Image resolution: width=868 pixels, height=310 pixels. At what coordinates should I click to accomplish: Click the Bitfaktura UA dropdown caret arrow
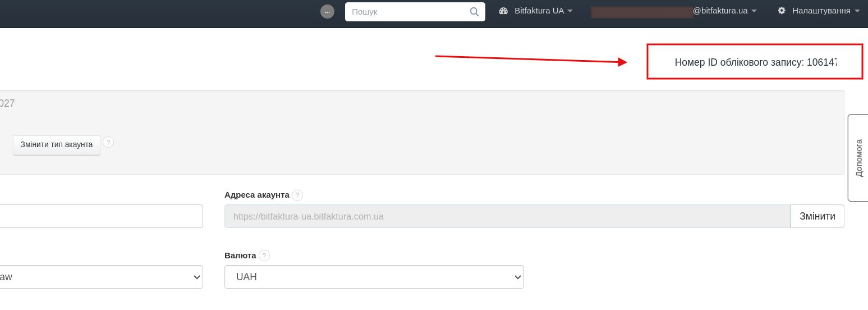(x=570, y=11)
